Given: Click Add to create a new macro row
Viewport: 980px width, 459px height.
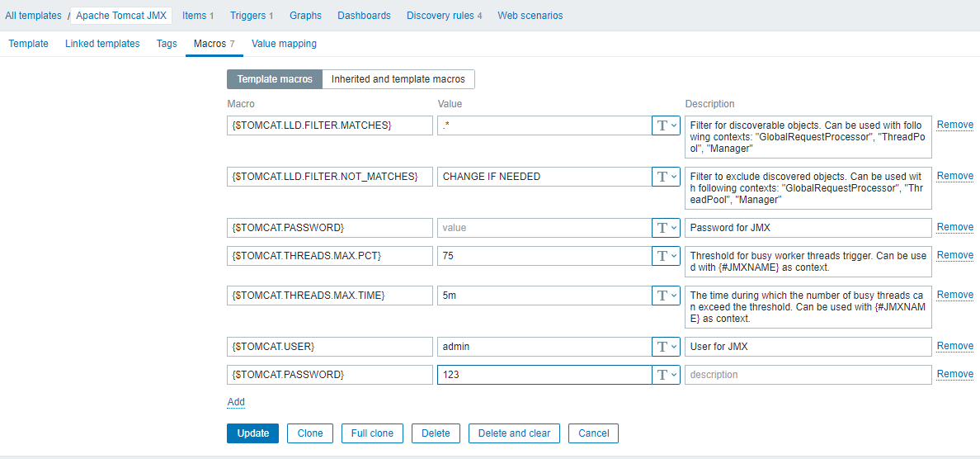Looking at the screenshot, I should tap(236, 401).
